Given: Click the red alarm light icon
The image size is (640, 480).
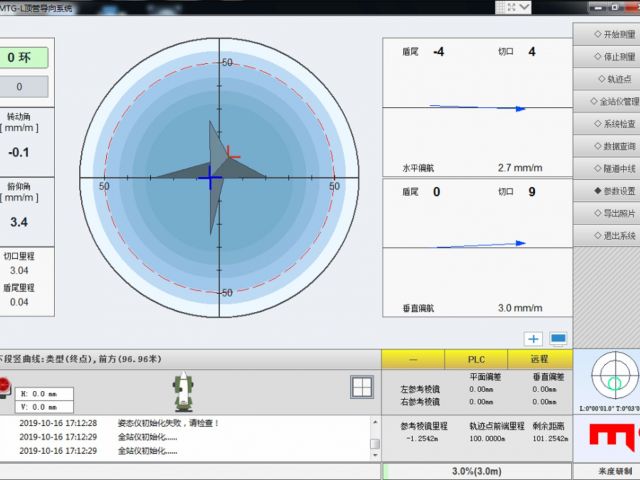Looking at the screenshot, I should pos(4,387).
